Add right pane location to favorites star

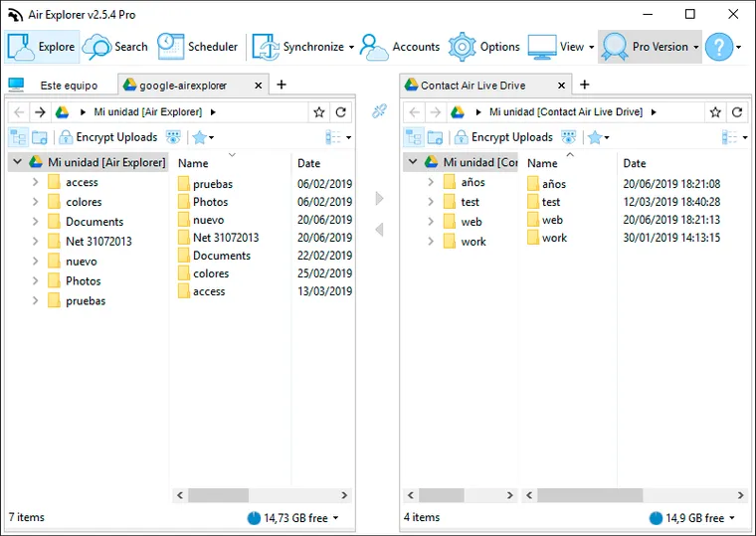click(x=715, y=112)
